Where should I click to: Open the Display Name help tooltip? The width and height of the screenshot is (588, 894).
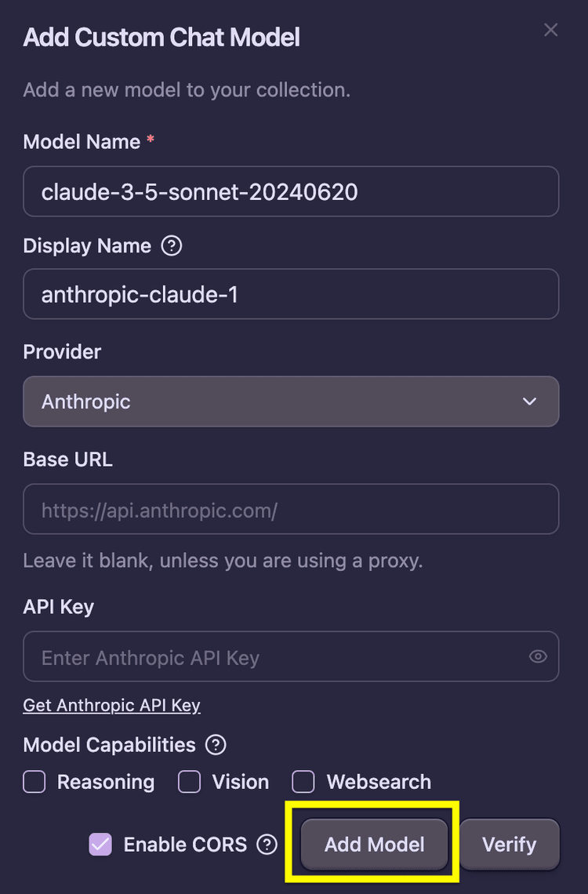pos(172,245)
